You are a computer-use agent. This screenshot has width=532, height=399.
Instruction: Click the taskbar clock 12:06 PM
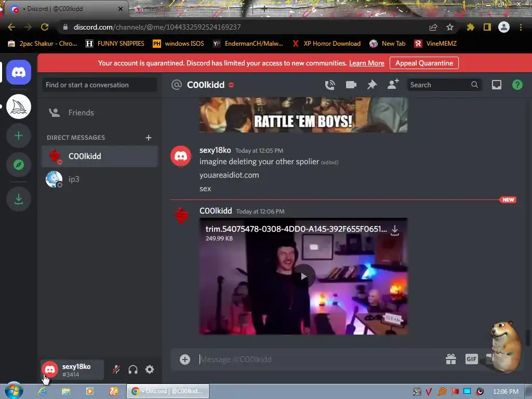(505, 392)
